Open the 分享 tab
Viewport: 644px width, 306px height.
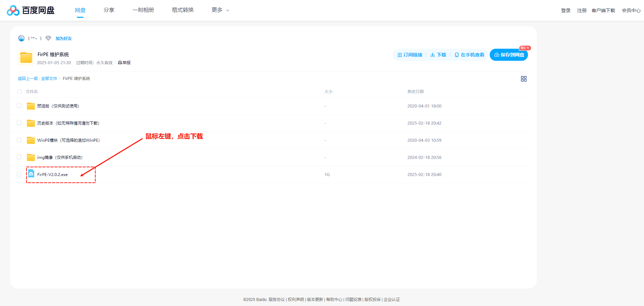point(109,10)
